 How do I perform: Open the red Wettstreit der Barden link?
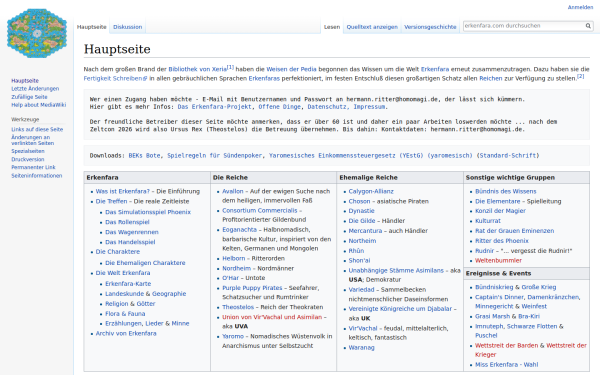[506, 346]
